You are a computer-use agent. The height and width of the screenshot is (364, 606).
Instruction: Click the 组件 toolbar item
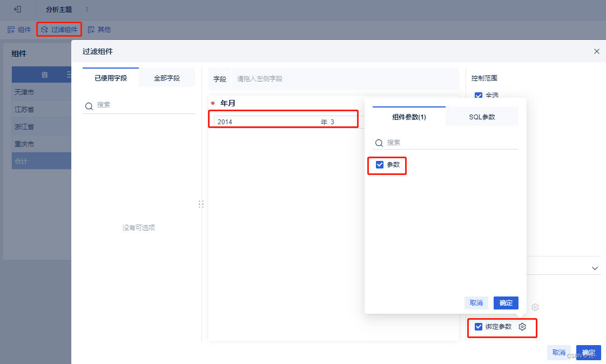(19, 29)
